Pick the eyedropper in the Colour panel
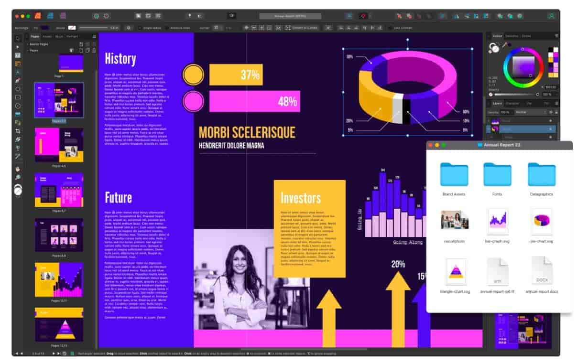Viewport: 588px width, 364px height. click(505, 44)
